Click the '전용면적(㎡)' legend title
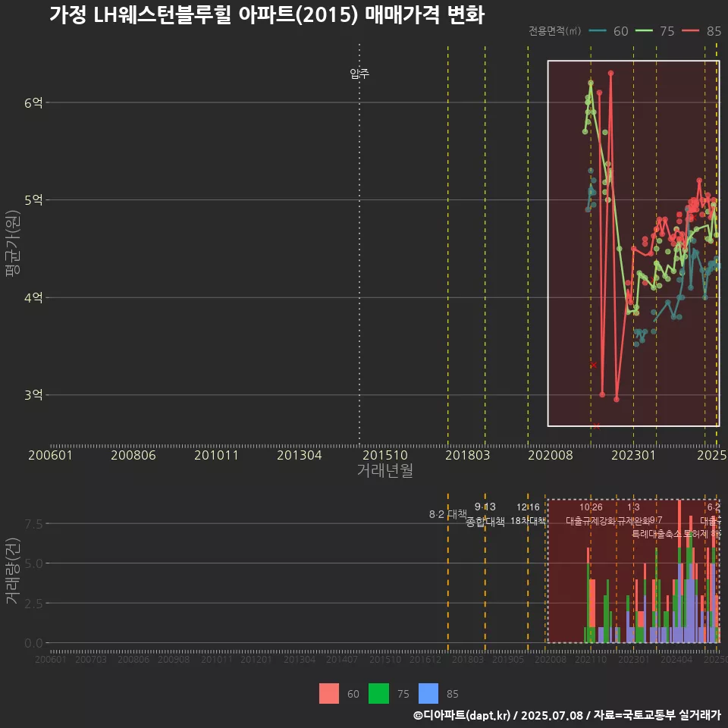The image size is (728, 728). [x=555, y=31]
